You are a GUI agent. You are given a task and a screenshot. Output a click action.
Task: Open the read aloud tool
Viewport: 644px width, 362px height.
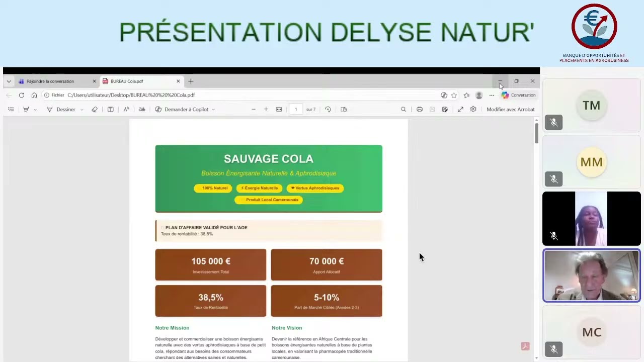click(x=126, y=109)
